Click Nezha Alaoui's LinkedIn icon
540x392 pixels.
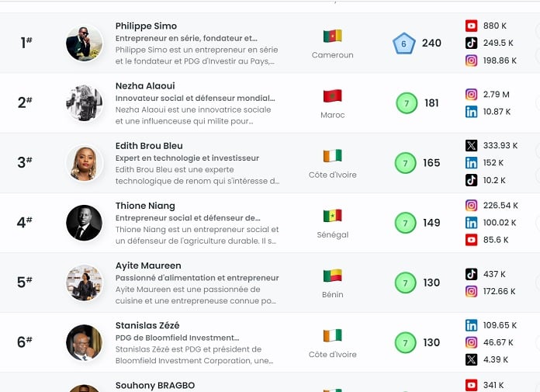click(x=471, y=112)
